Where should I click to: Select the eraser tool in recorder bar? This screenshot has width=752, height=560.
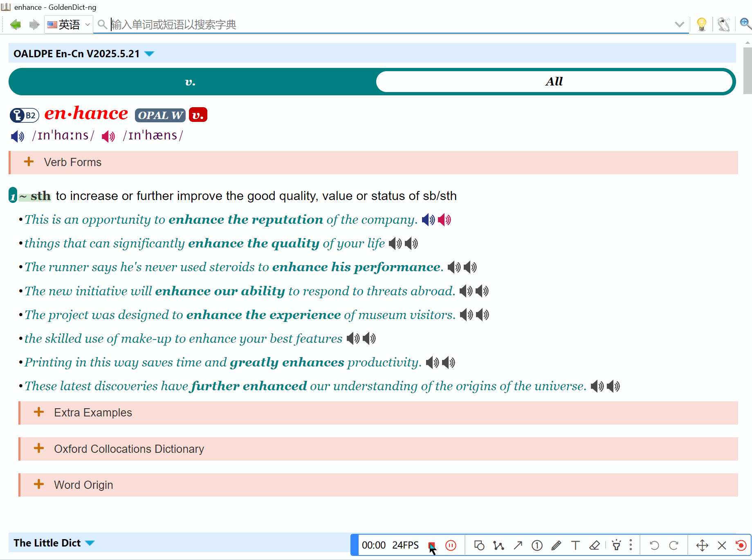tap(595, 545)
